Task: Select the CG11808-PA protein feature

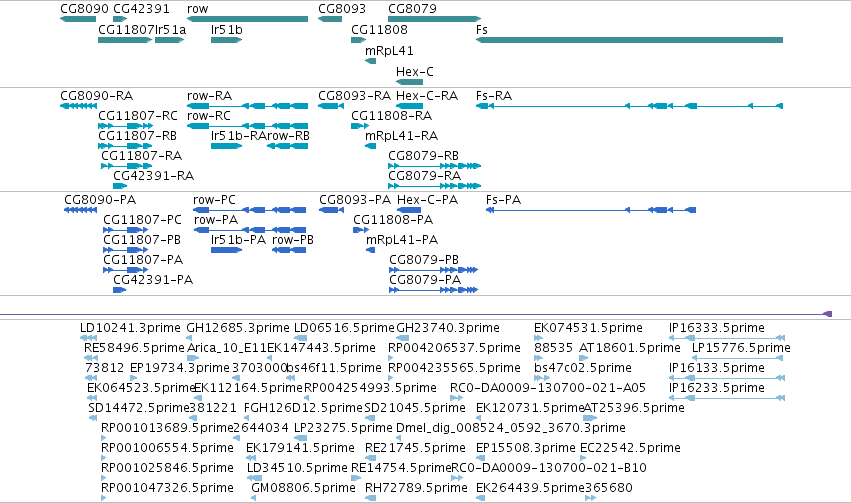Action: [361, 230]
